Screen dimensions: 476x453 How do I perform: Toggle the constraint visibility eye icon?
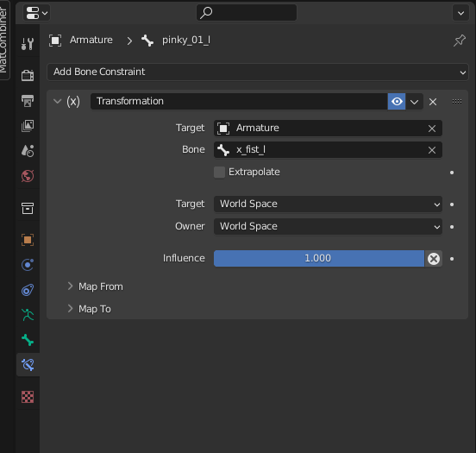click(x=397, y=101)
